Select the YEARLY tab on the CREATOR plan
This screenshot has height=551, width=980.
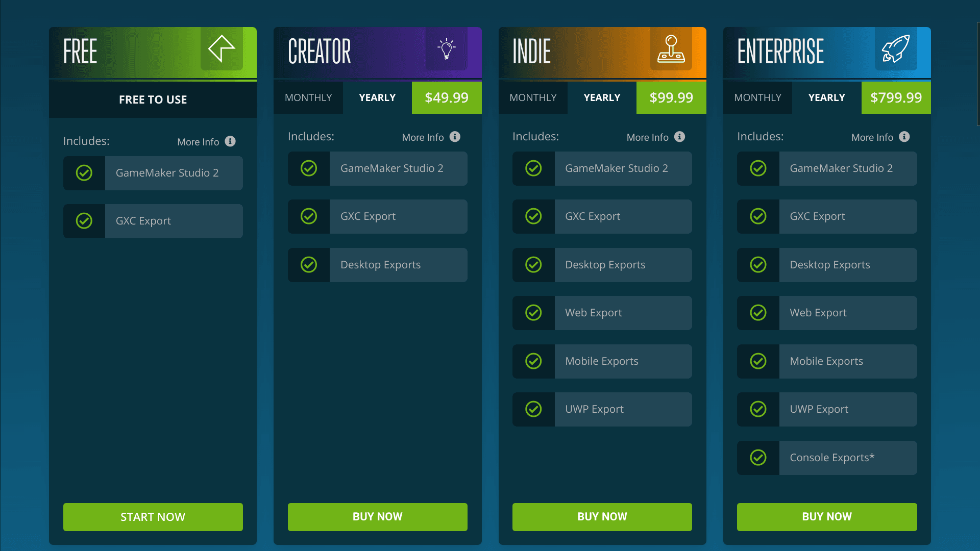[x=377, y=97]
